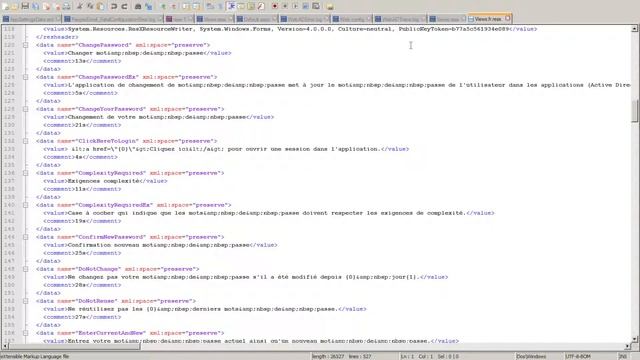Click the Save toolbar icon
The width and height of the screenshot is (640, 360).
[x=25, y=7]
